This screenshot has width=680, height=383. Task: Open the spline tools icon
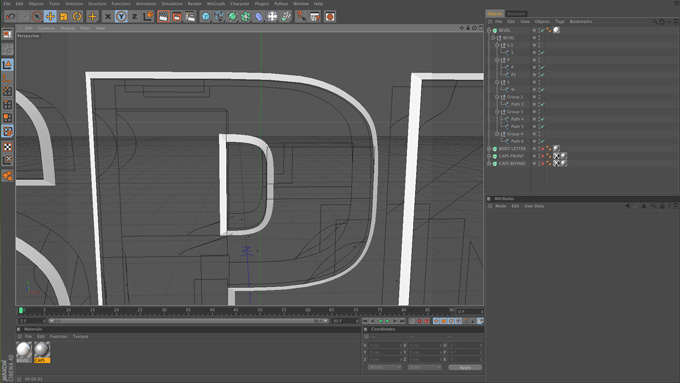point(219,16)
